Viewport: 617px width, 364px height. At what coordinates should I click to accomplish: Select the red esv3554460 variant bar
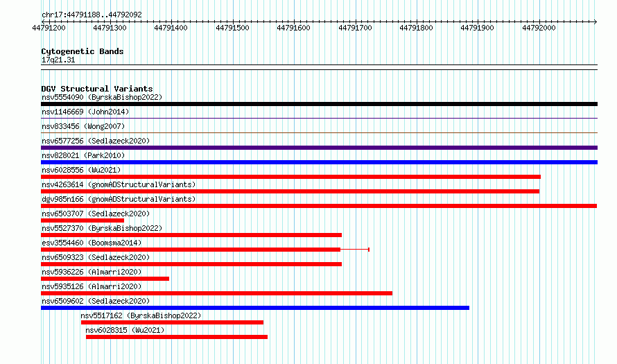coord(191,250)
